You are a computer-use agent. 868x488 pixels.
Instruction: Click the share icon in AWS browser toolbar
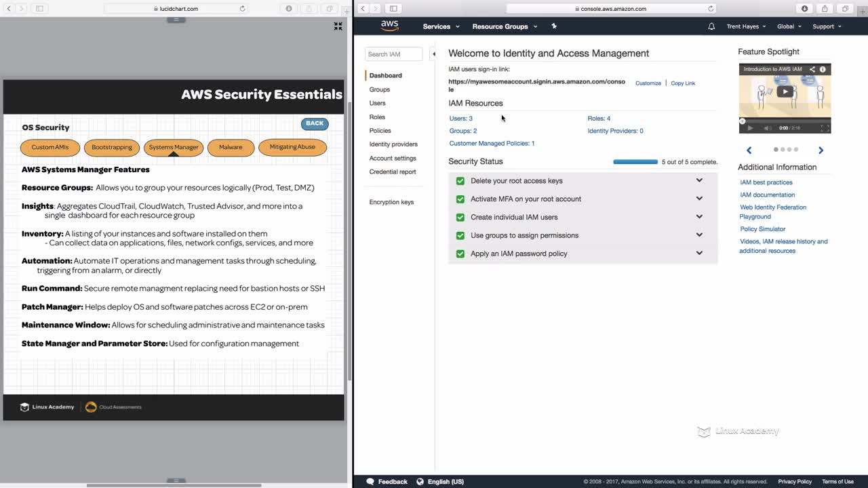825,9
